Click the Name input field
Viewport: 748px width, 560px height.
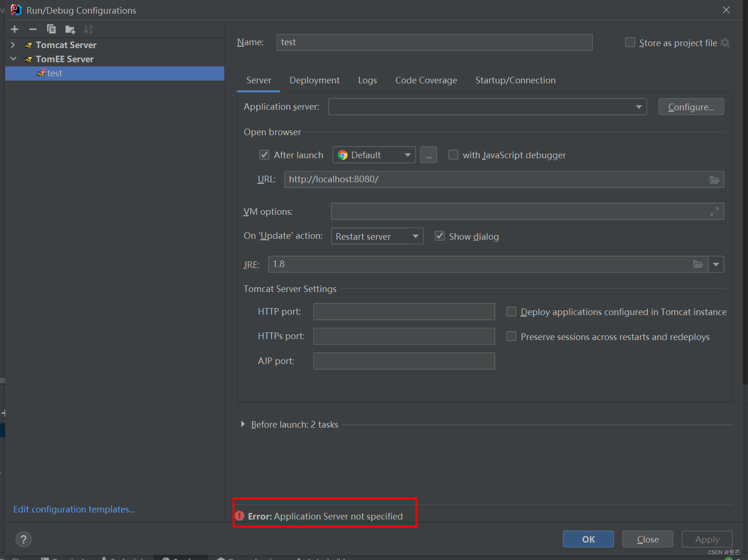click(434, 42)
